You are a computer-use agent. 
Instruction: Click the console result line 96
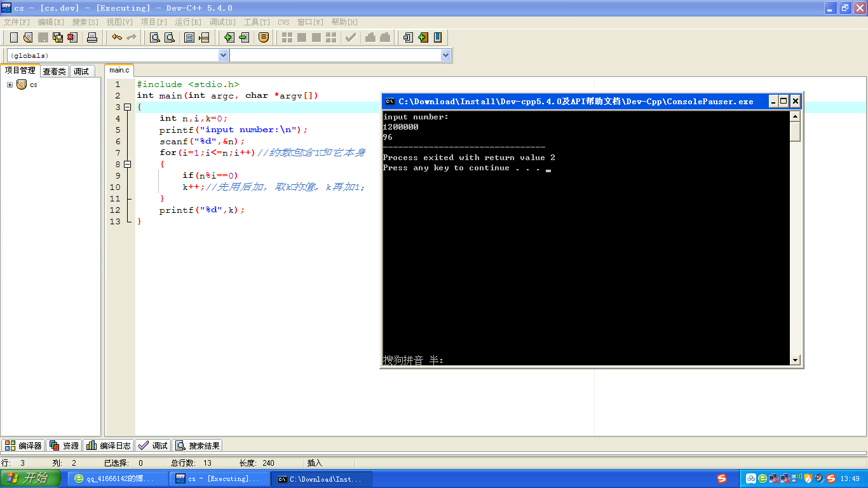click(388, 137)
